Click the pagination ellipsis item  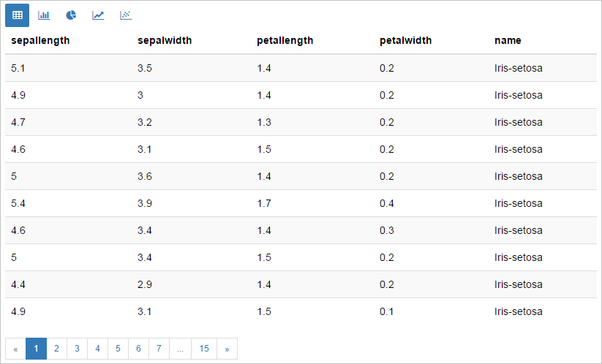click(180, 349)
